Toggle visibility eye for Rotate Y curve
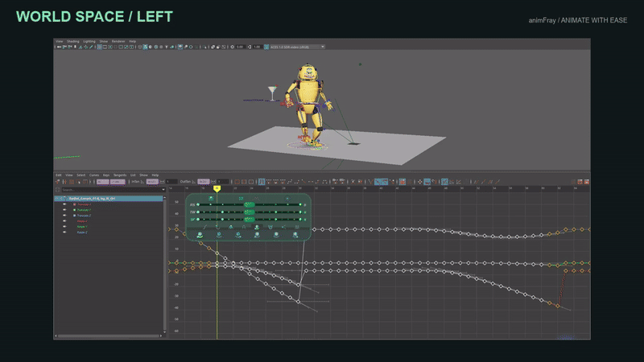The height and width of the screenshot is (362, 644). [x=64, y=226]
